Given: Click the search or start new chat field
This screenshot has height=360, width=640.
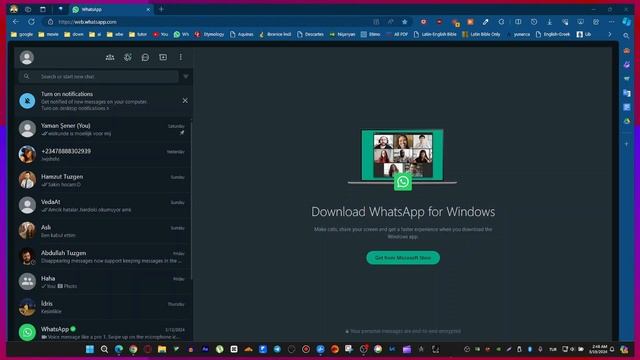Looking at the screenshot, I should pos(99,76).
